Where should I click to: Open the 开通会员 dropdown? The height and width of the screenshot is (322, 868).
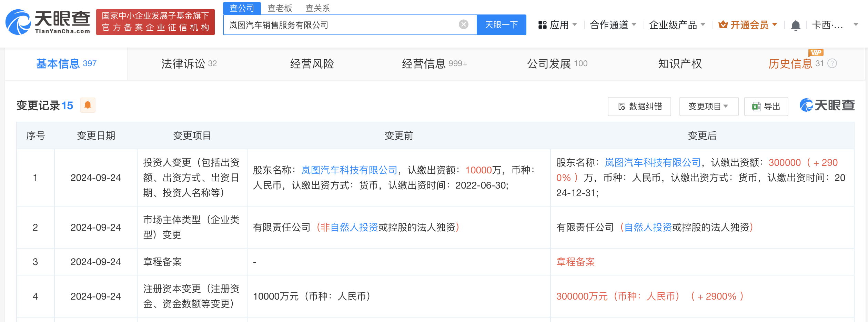(x=775, y=24)
